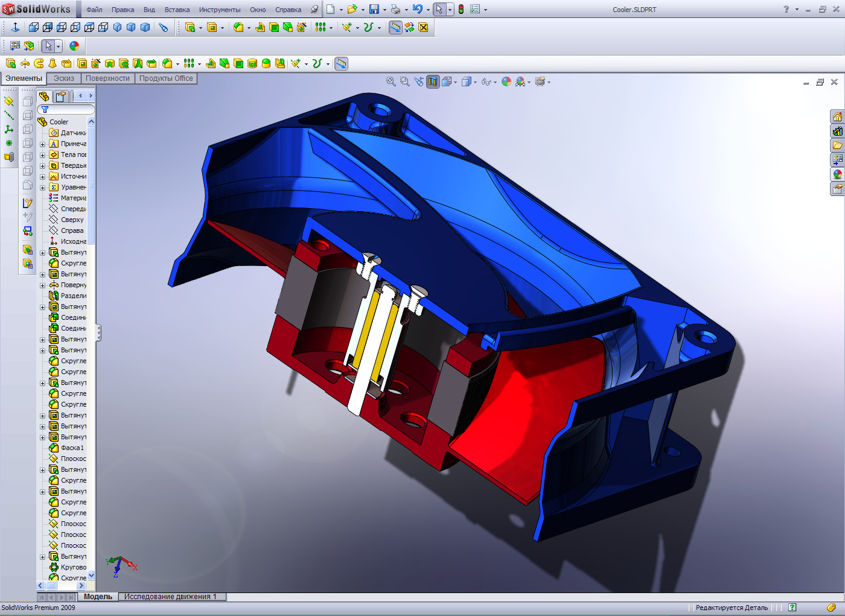Open Custom Properties icon in task pane
This screenshot has height=616, width=845.
tap(837, 189)
